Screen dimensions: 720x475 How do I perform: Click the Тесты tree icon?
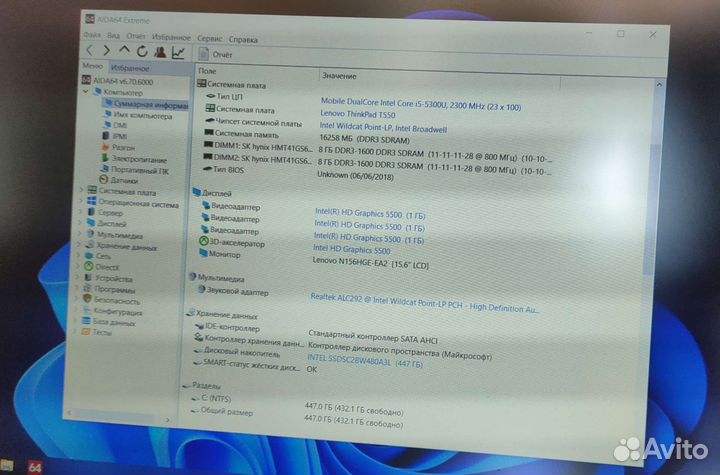85,332
